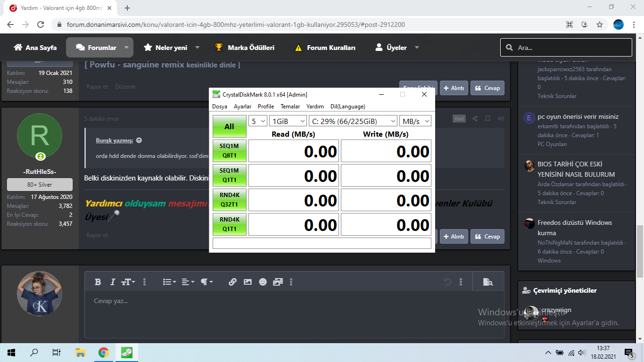644x362 pixels.
Task: Open the drive dropdown showing C: 29%
Action: click(353, 121)
